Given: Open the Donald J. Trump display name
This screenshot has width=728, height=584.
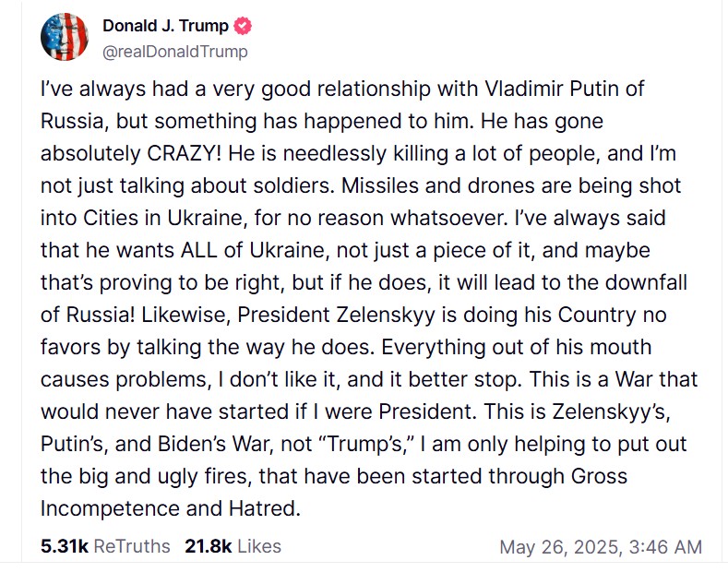Looking at the screenshot, I should pyautogui.click(x=165, y=27).
